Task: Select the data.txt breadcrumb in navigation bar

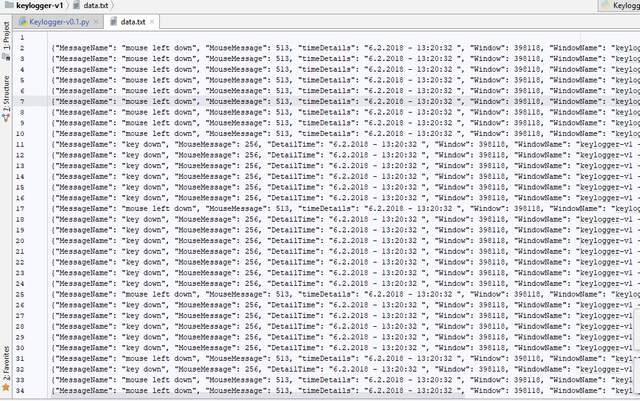Action: click(91, 5)
